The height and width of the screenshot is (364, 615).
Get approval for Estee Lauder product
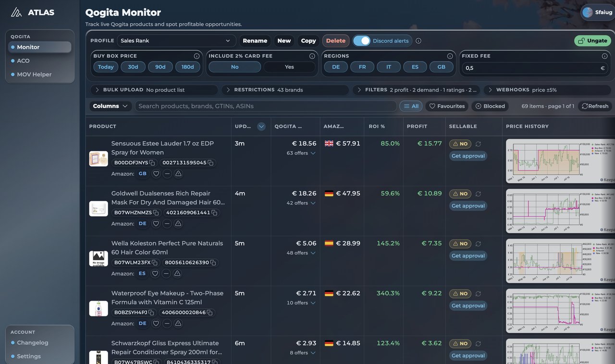(x=468, y=156)
